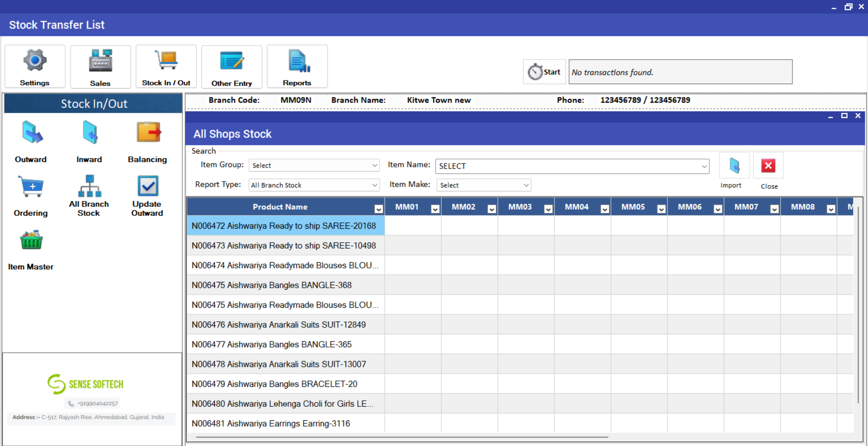This screenshot has width=868, height=446.
Task: Open the MM02 column filter arrow
Action: pyautogui.click(x=492, y=209)
